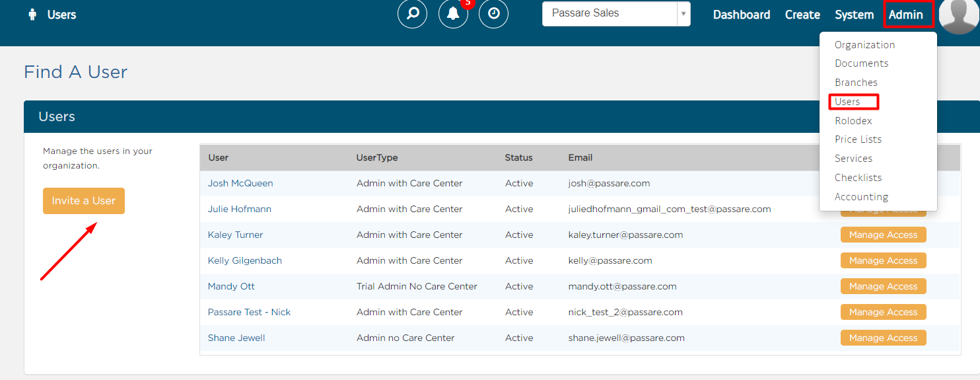Open Passare Test - Nick user link
The width and height of the screenshot is (980, 380).
tap(249, 312)
